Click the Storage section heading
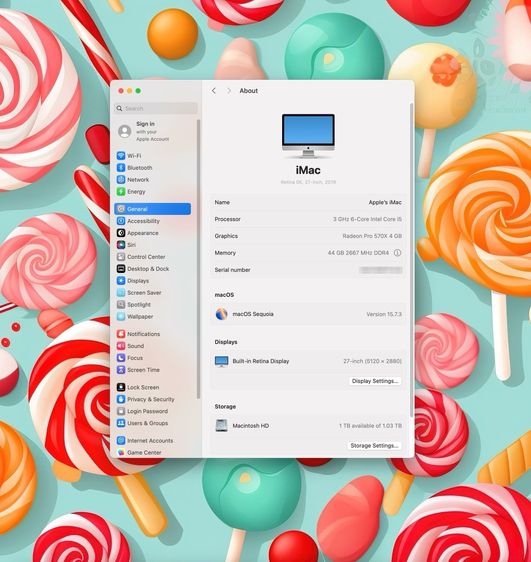 (x=225, y=406)
